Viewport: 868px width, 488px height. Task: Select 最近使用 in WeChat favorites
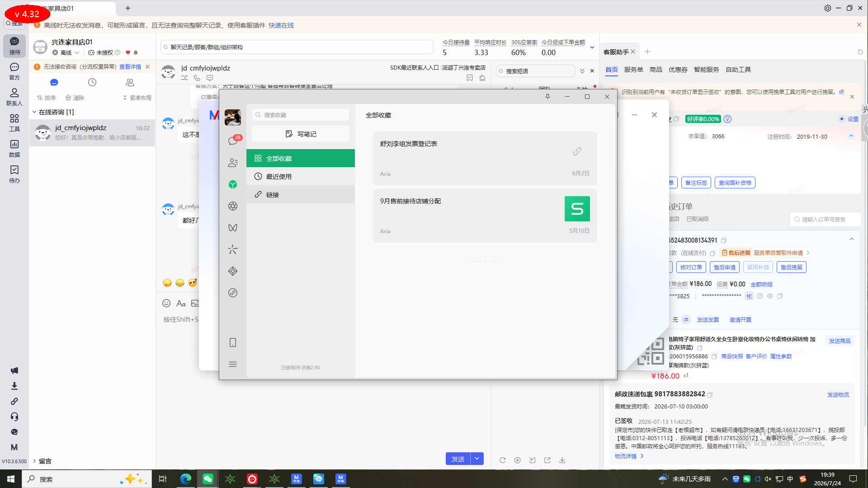pyautogui.click(x=301, y=176)
